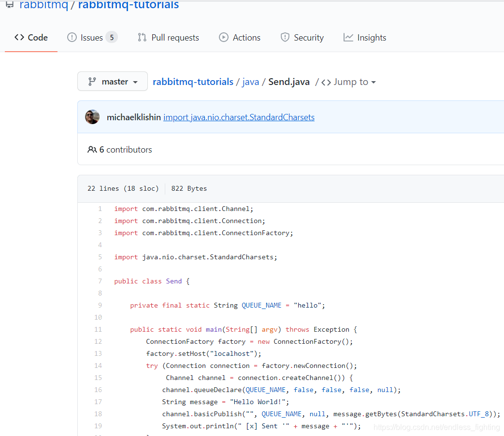Click the contributors people icon

(92, 150)
